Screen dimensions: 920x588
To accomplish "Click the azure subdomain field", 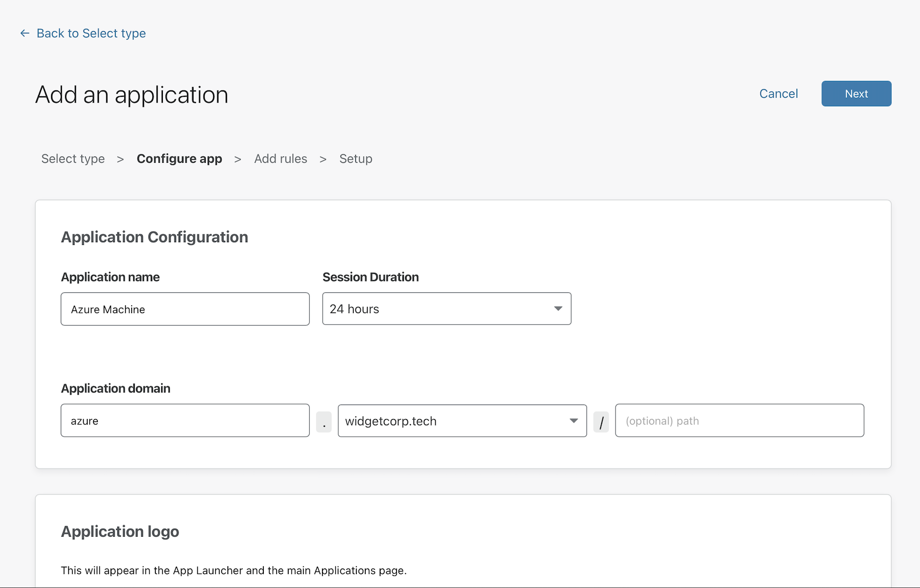I will (x=185, y=420).
